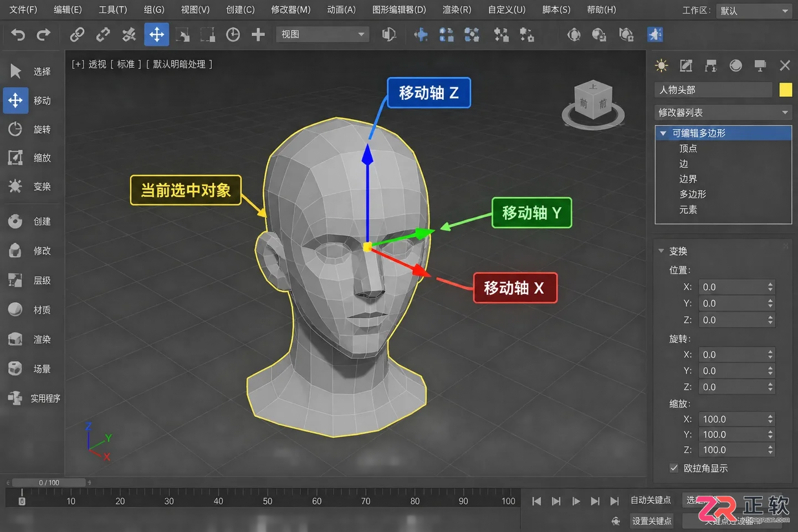Open the 视图 reference coordinate dropdown
Screen dimensions: 798x532
(x=323, y=34)
